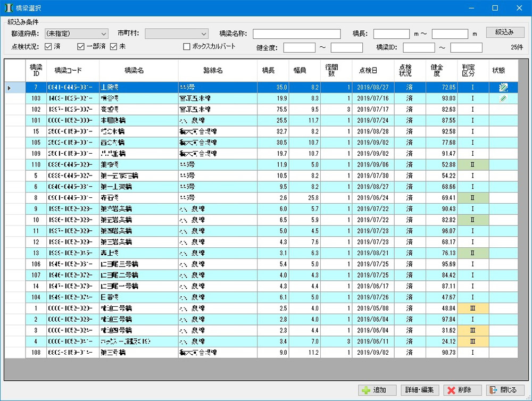Click the inspection date 2019/08/28
Screen dimensions: 532x401
tap(373, 131)
